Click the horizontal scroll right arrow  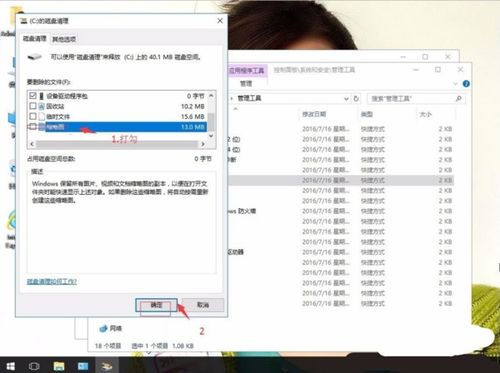(203, 144)
